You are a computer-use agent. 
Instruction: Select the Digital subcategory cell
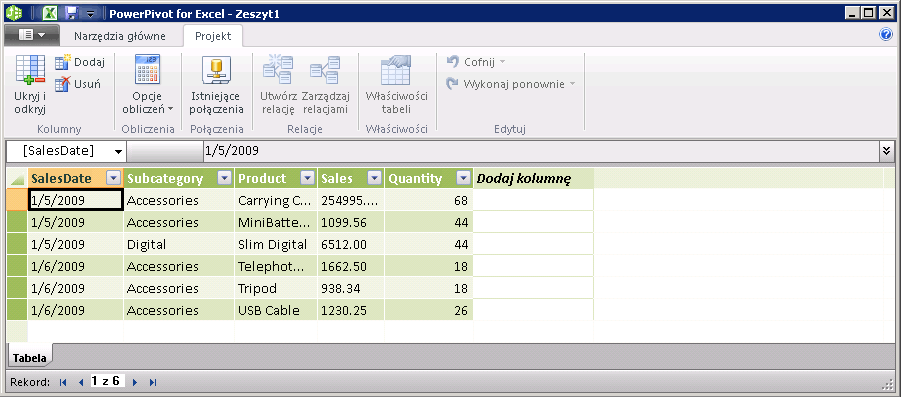[x=179, y=244]
